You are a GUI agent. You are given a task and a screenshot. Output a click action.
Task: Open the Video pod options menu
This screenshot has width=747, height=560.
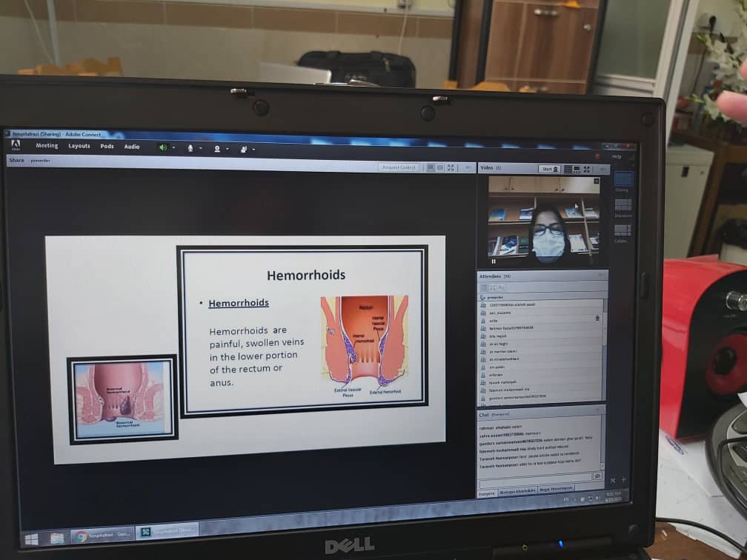pyautogui.click(x=602, y=170)
